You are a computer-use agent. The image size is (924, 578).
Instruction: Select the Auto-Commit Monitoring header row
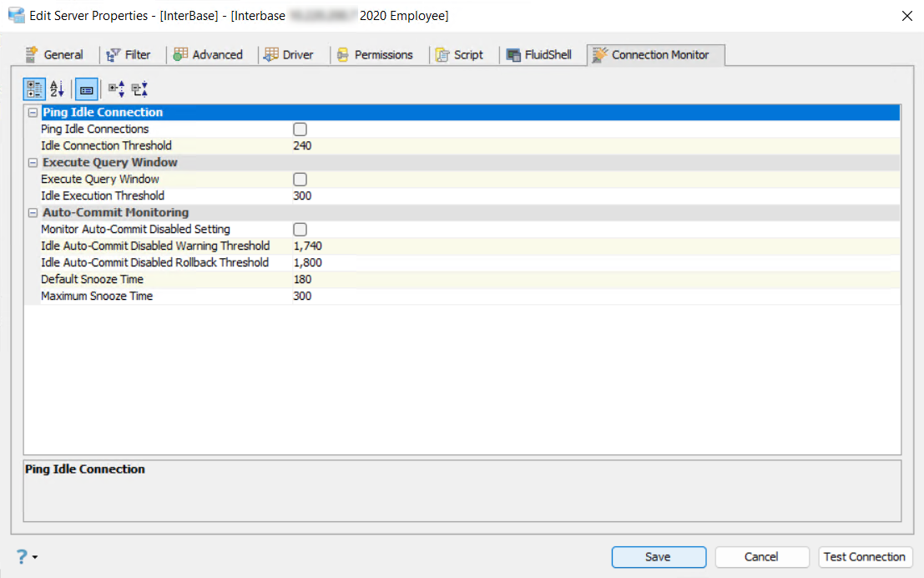[x=471, y=213]
